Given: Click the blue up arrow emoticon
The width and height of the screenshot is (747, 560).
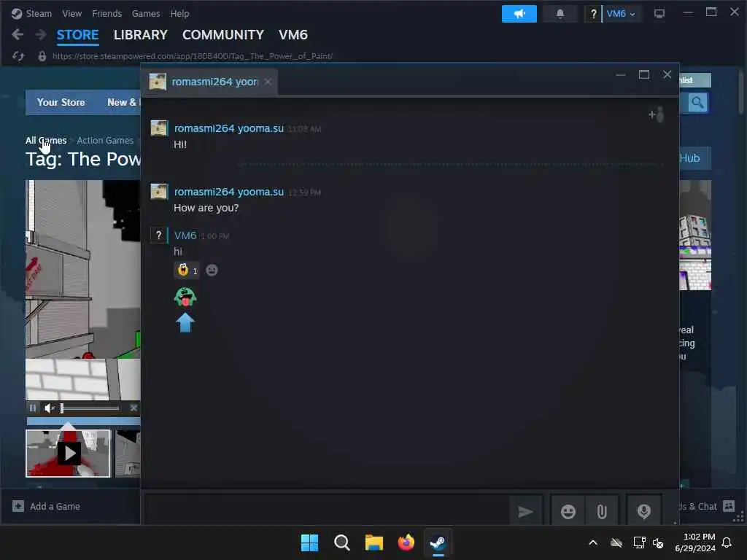Looking at the screenshot, I should 185,323.
